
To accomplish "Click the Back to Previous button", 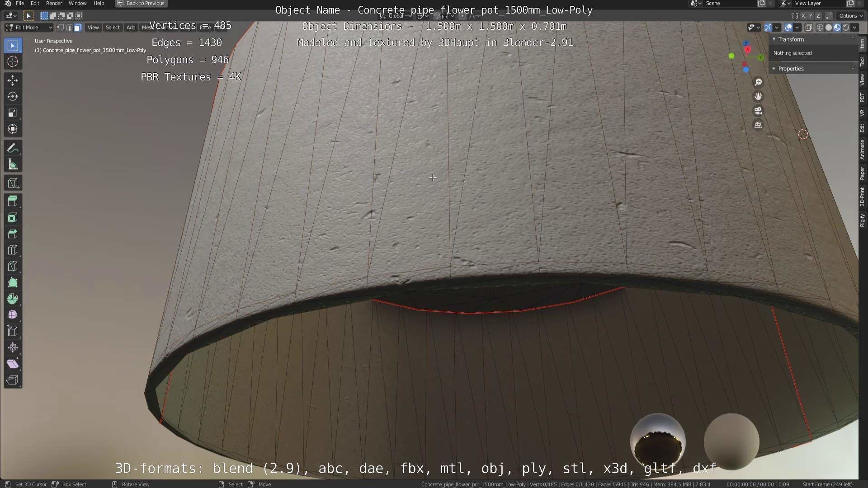I will (142, 3).
